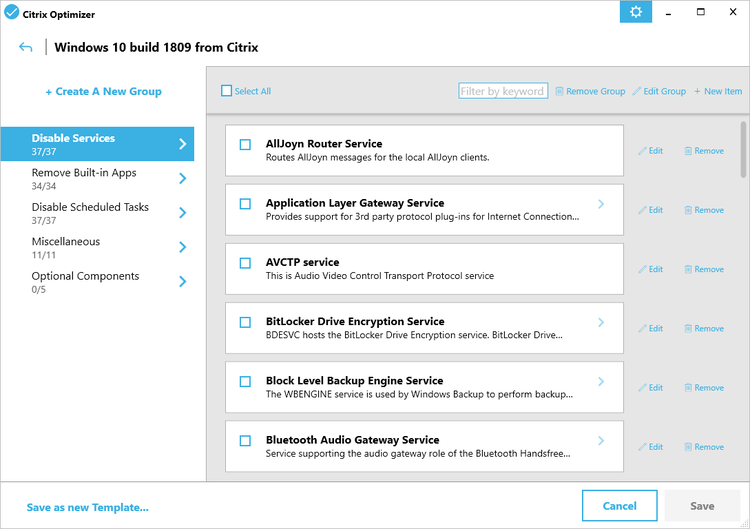750x529 pixels.
Task: Expand Block Level Backup Engine chevron
Action: pyautogui.click(x=601, y=382)
